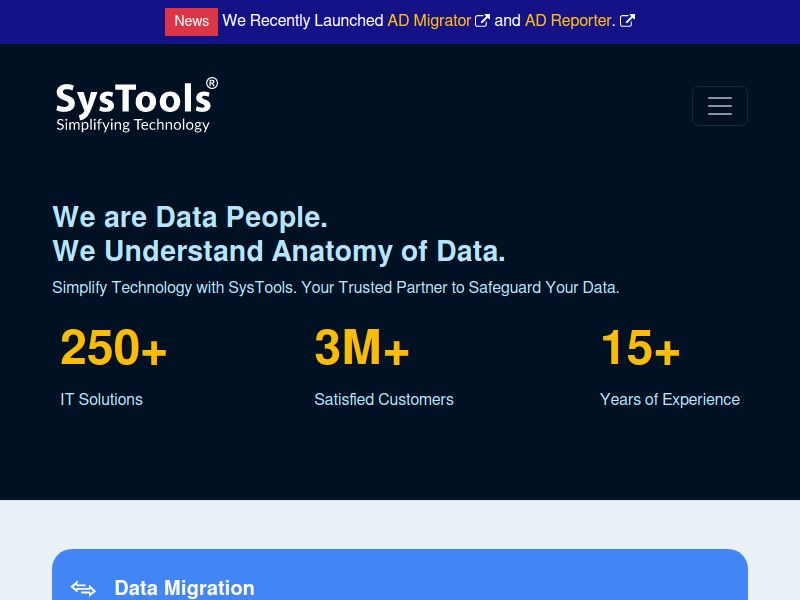Click the Satisfied Customers label
The image size is (800, 600).
(384, 399)
